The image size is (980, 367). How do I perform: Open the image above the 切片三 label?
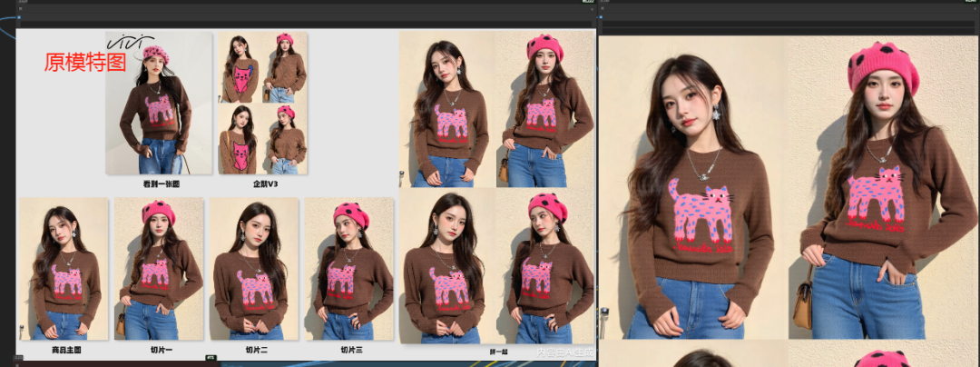pyautogui.click(x=348, y=269)
